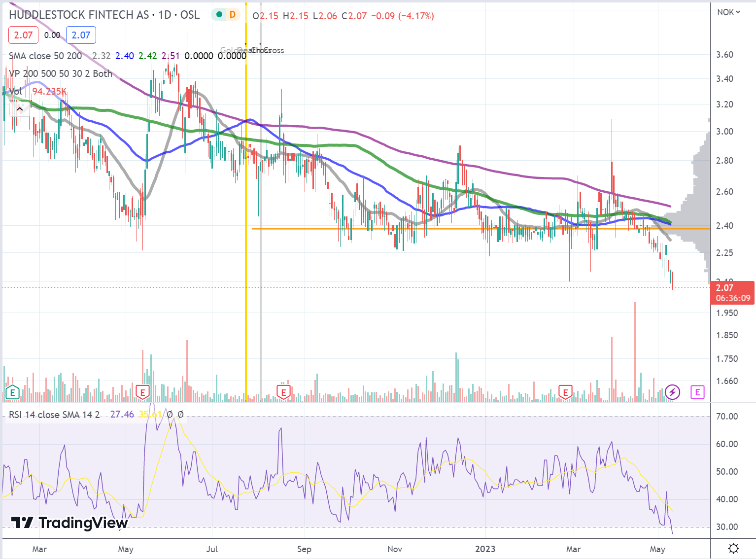Select the RSI 14 close SMA 14 2 legend

[54, 415]
